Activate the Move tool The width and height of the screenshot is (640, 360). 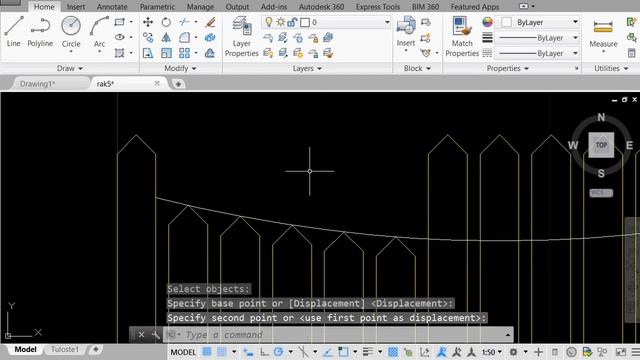click(x=148, y=22)
